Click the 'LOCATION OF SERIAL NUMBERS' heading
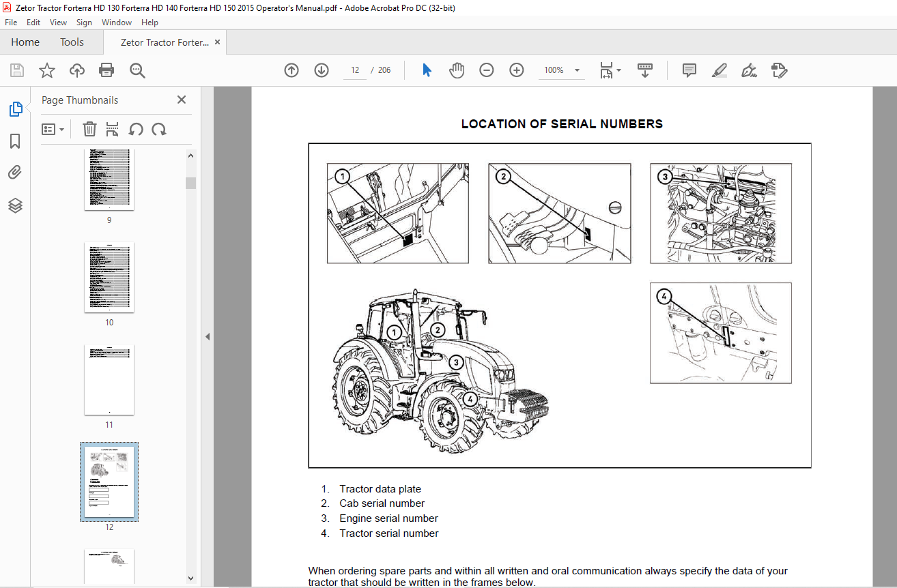Viewport: 897px width, 588px height. pos(562,124)
